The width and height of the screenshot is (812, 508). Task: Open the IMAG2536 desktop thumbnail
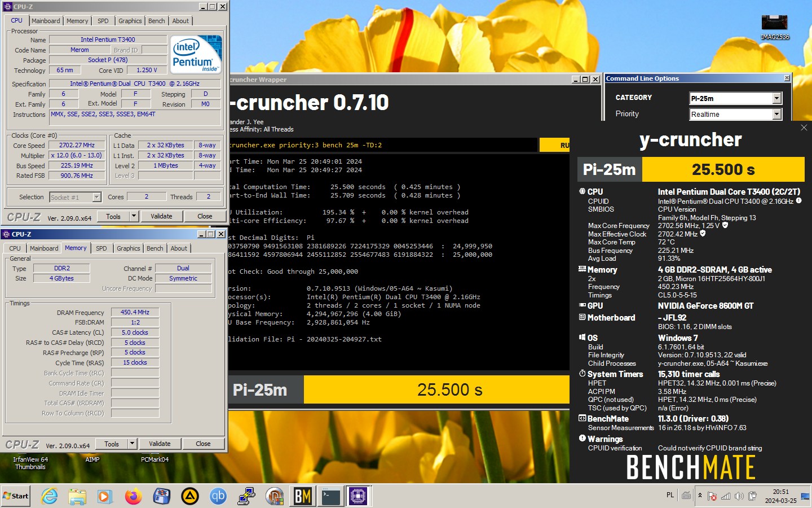tap(774, 27)
